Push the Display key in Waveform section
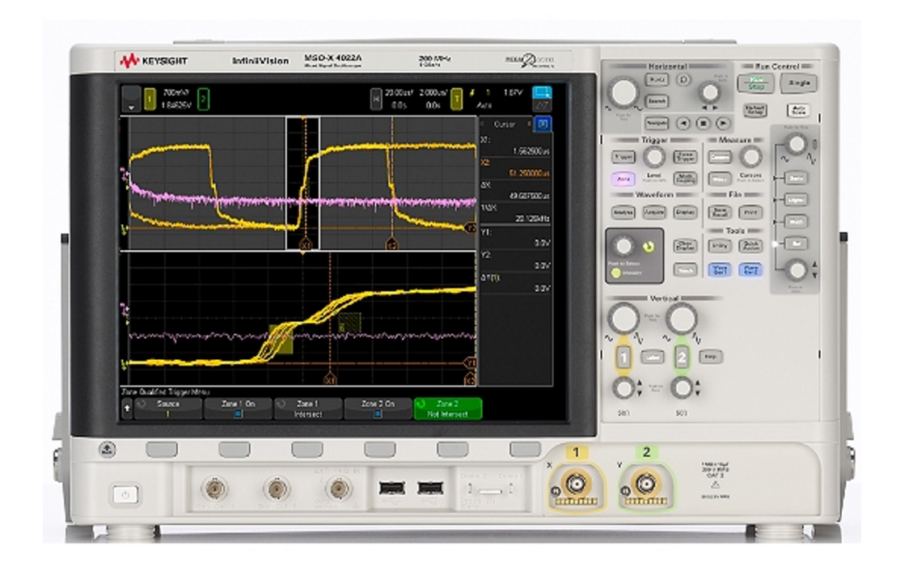Viewport: 909px width, 588px height. click(x=685, y=213)
